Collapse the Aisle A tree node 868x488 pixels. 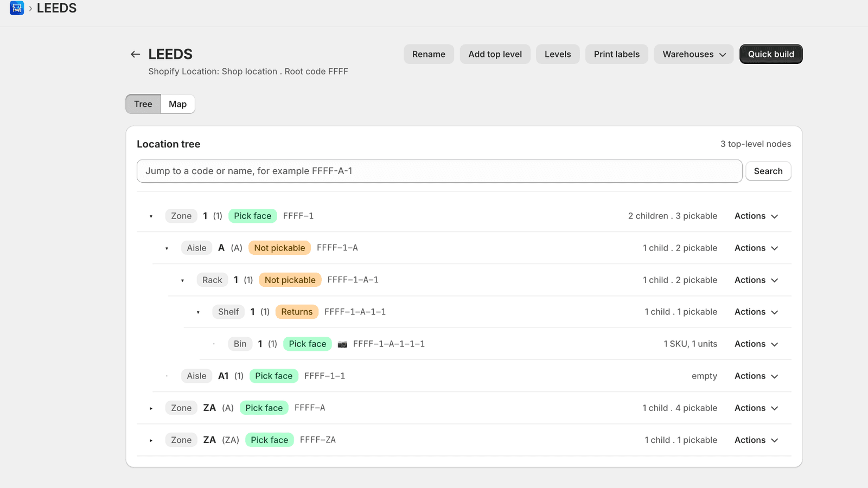167,248
